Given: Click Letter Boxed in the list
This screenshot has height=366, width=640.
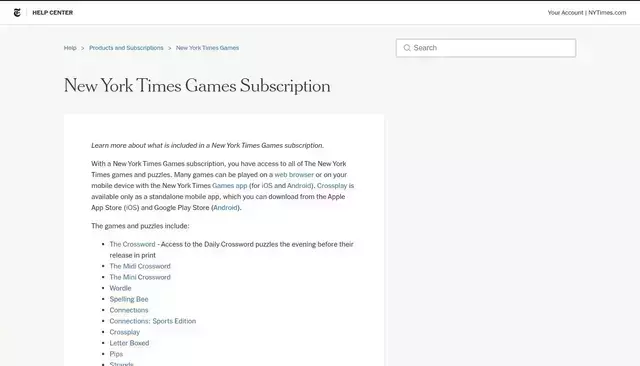Looking at the screenshot, I should pos(129,344).
